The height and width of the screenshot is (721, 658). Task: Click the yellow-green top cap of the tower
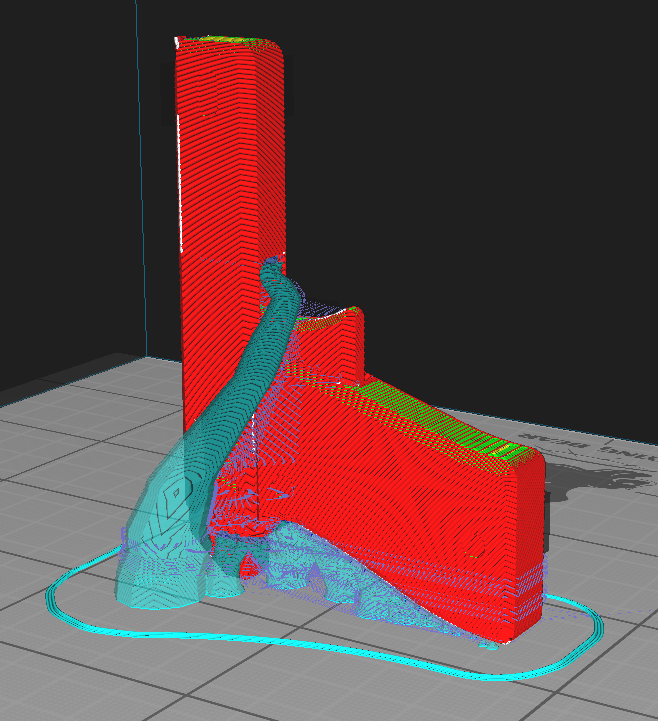[228, 40]
